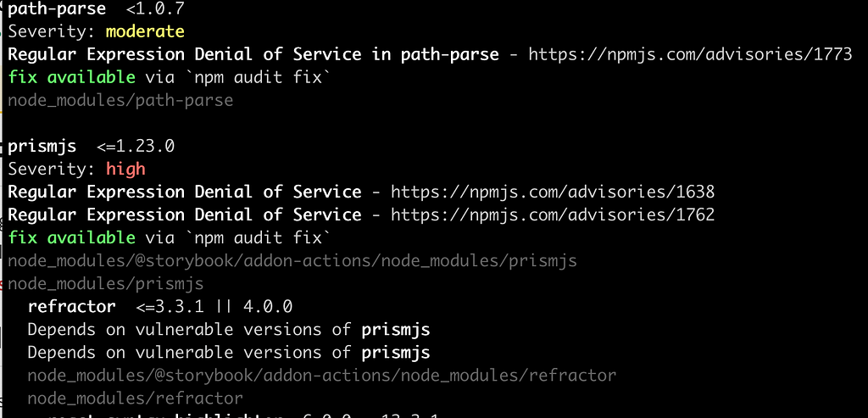Open the advisories/1762 URL link
868x418 pixels.
[553, 215]
